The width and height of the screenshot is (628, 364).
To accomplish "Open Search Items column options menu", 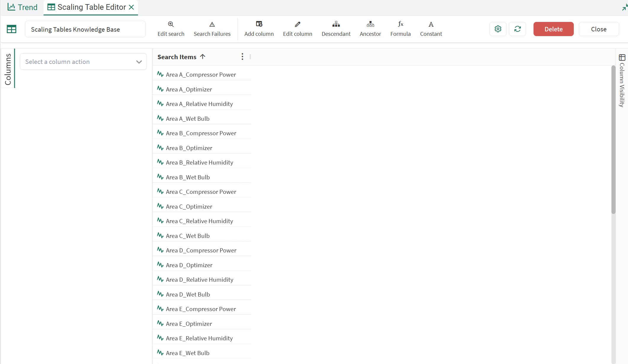I will (x=242, y=57).
